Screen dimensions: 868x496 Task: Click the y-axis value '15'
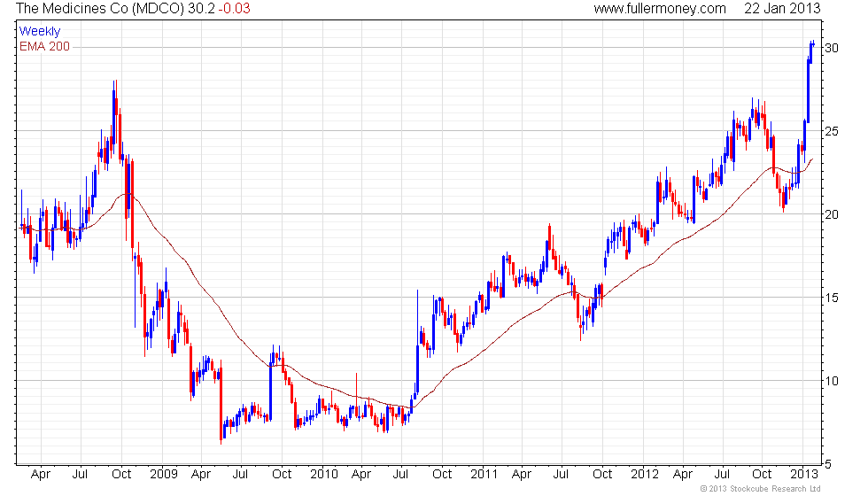[x=832, y=298]
